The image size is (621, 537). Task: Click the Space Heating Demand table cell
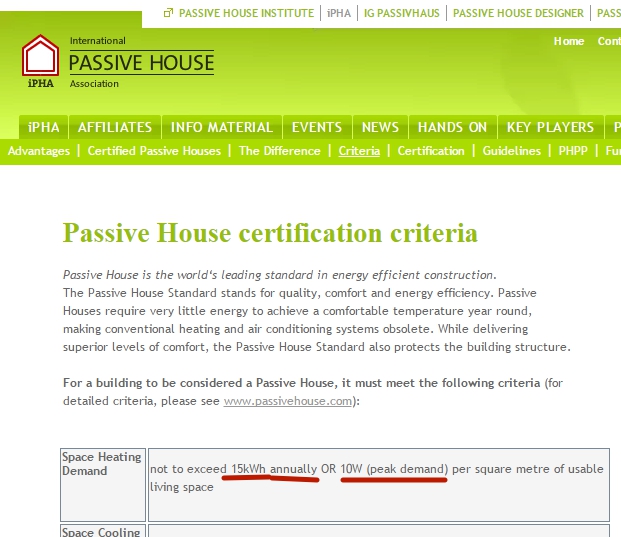103,485
